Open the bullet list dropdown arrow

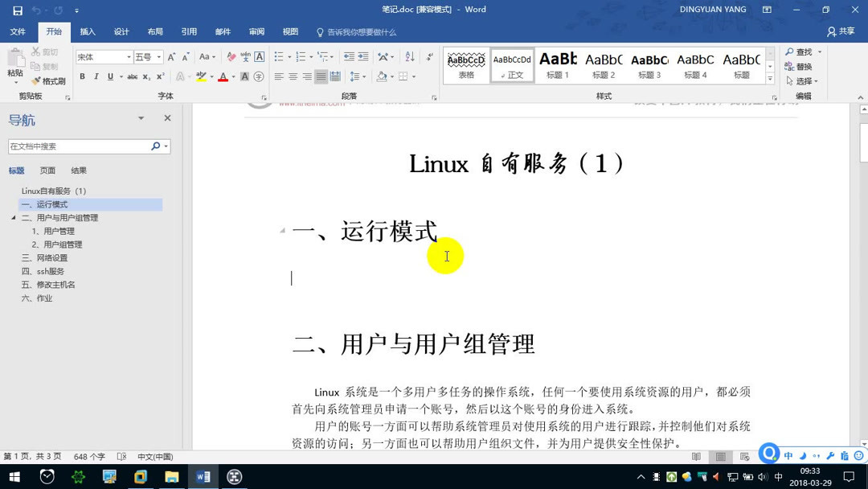click(x=289, y=57)
